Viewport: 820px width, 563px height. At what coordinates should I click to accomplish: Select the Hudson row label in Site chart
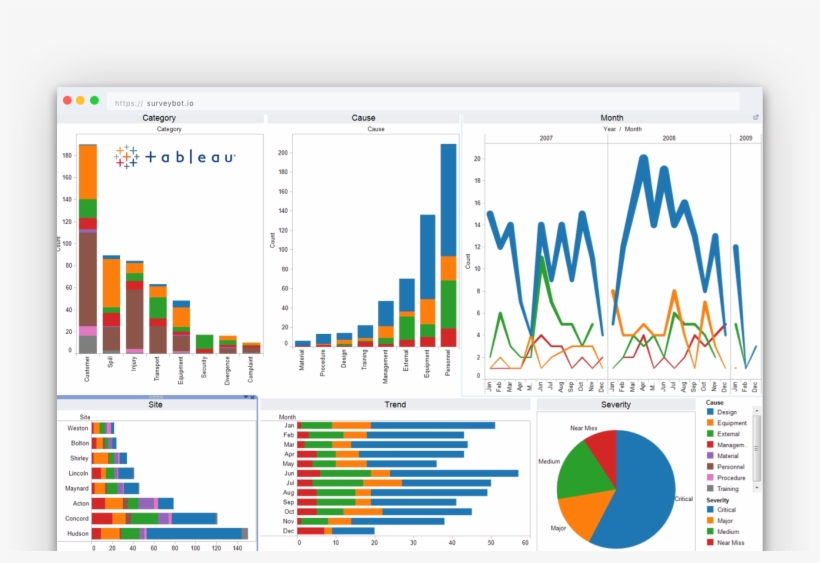pyautogui.click(x=77, y=534)
